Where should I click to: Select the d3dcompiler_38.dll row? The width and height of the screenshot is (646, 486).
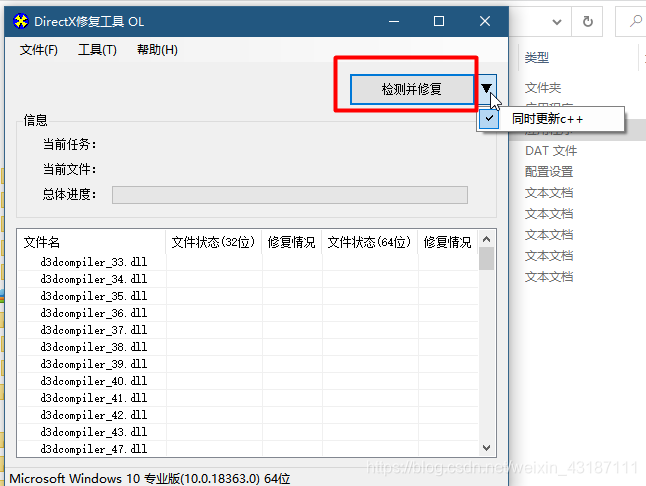[x=248, y=347]
